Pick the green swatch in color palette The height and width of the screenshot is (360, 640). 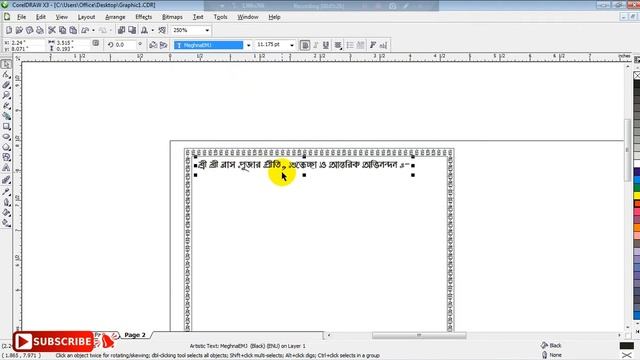(x=636, y=187)
